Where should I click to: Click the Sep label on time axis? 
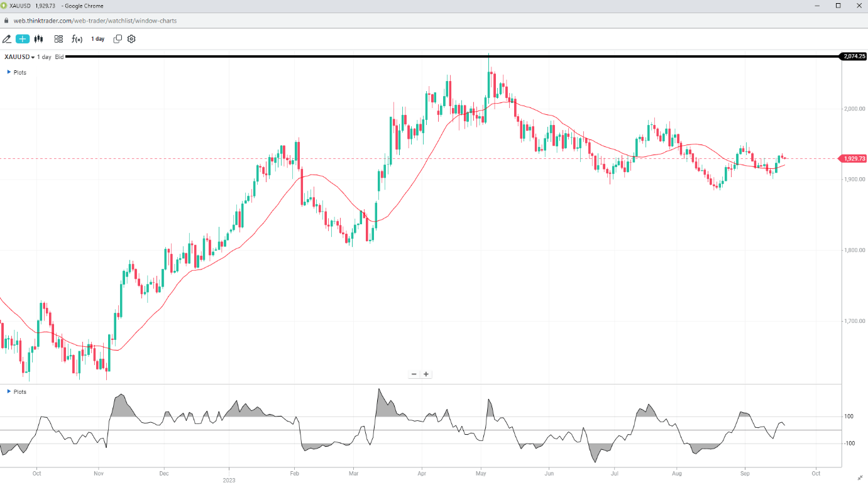click(x=745, y=473)
